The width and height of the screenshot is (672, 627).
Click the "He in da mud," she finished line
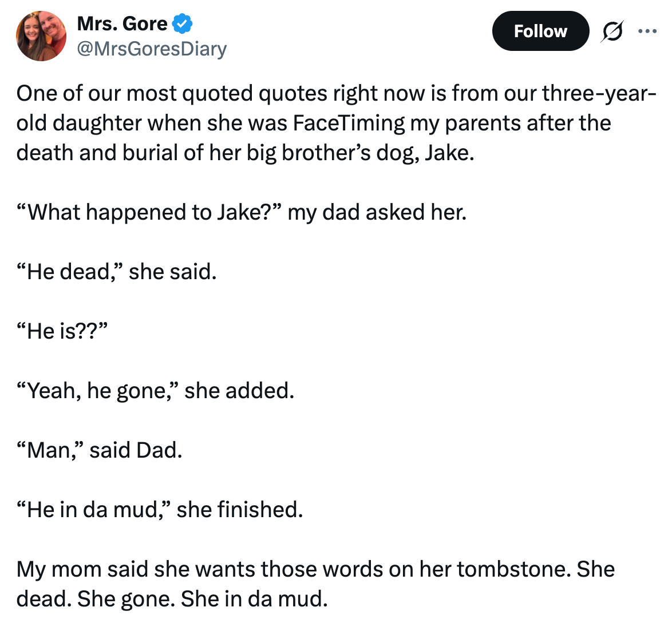(x=160, y=510)
